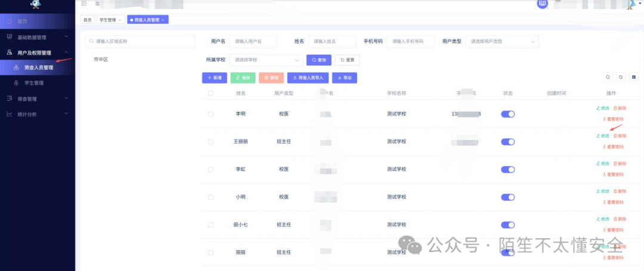Open the 所属学校 dropdown
This screenshot has width=644, height=271.
[x=266, y=60]
